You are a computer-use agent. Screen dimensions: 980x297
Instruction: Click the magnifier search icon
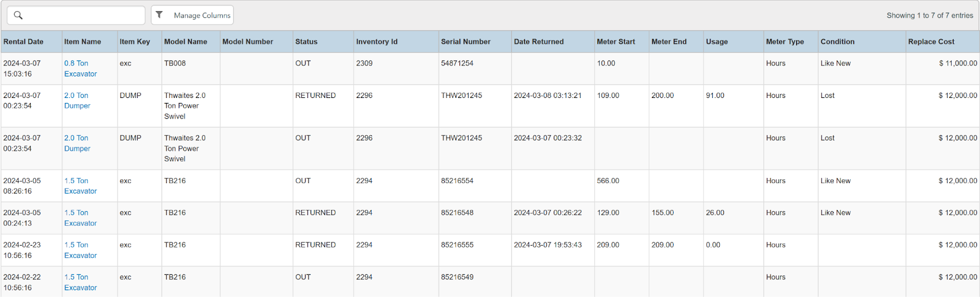18,15
